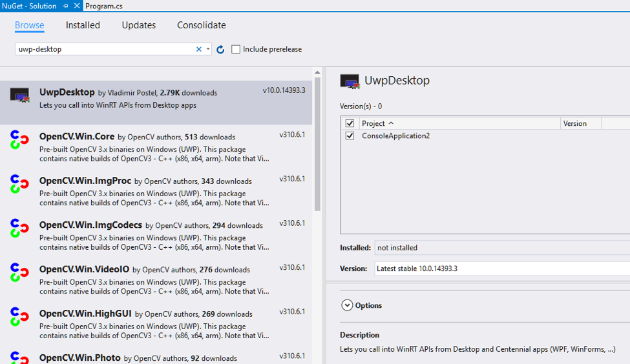Select the OpenCV.Win.ImgProc package title
Viewport: 630px width, 364px height.
[x=85, y=181]
